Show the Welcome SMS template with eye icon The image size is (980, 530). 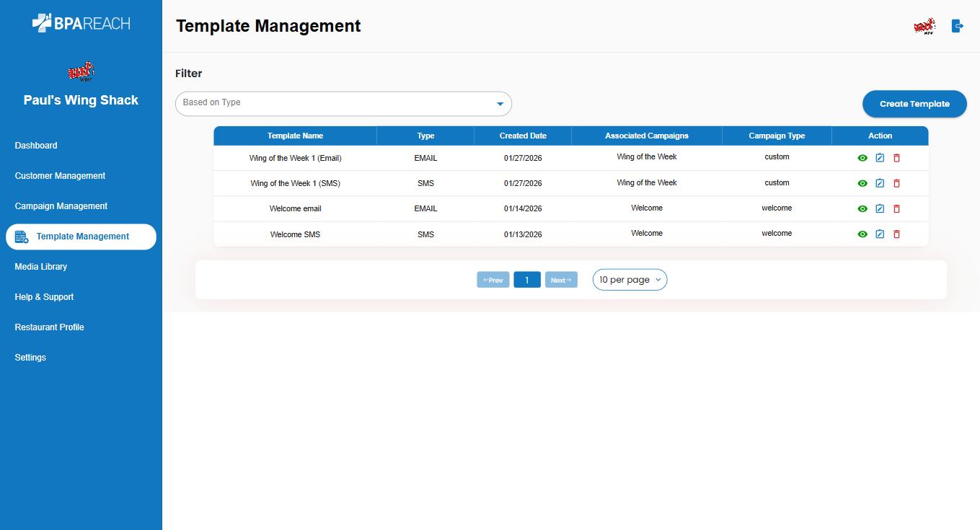(x=862, y=234)
